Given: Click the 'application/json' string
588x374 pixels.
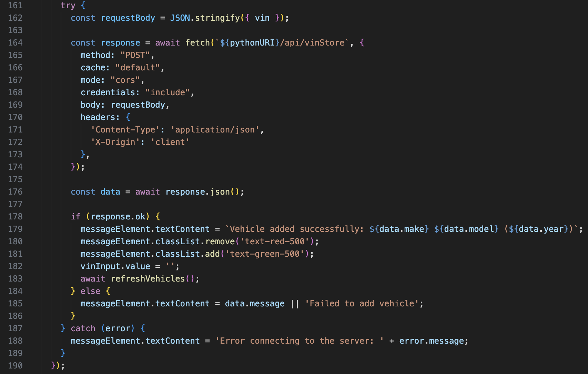Looking at the screenshot, I should [x=215, y=130].
